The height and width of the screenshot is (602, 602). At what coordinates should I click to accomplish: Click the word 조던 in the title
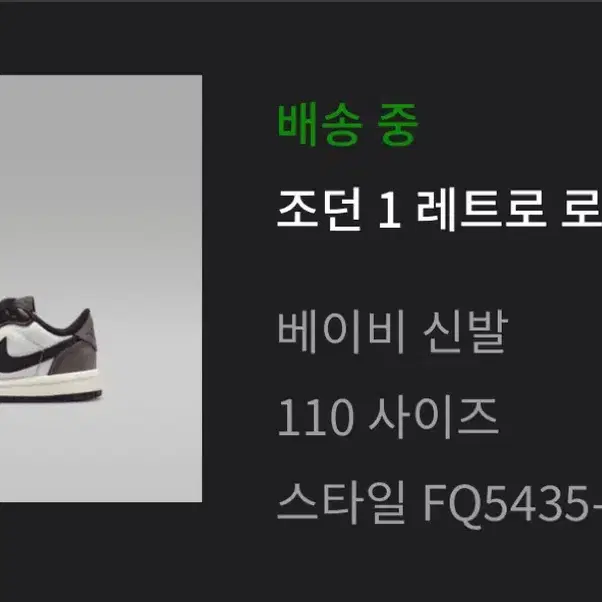click(319, 209)
